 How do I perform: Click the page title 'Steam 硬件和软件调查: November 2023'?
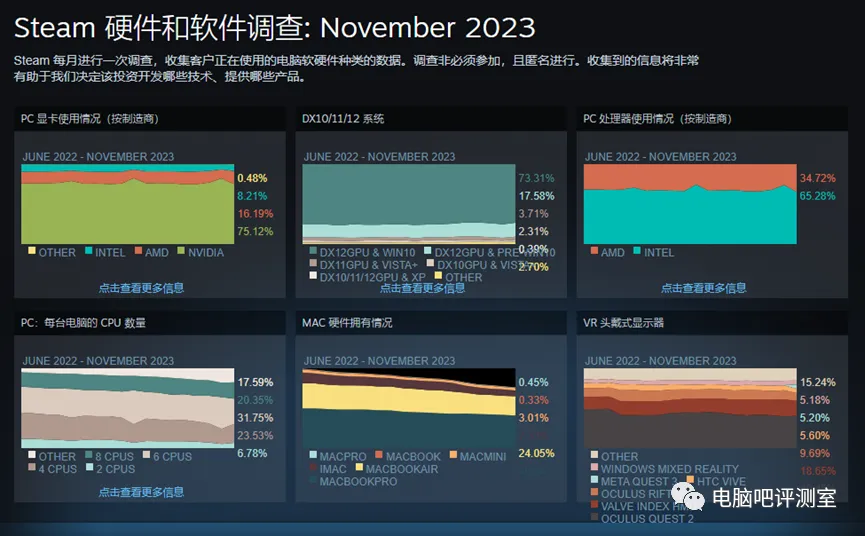(275, 28)
